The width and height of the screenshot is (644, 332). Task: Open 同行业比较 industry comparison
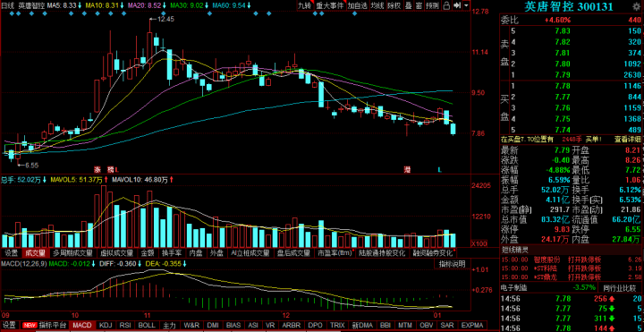(621, 286)
